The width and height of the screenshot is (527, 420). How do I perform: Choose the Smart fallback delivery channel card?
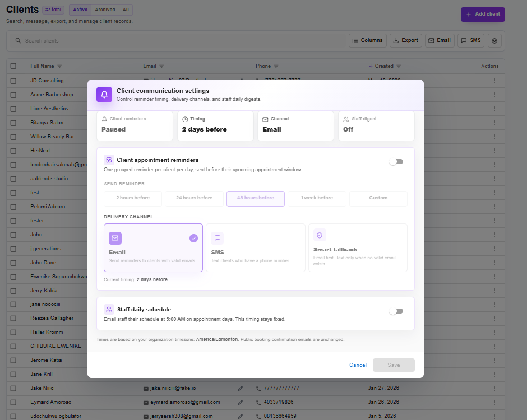coord(358,248)
